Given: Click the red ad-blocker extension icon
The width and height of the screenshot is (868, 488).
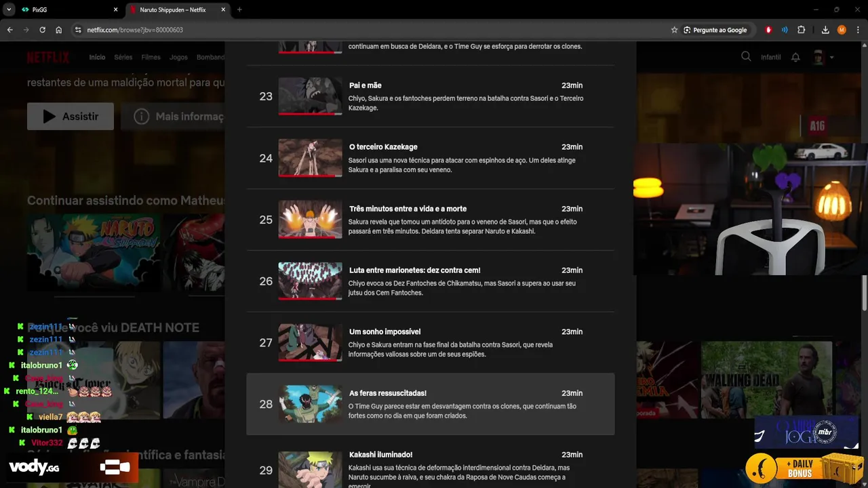Looking at the screenshot, I should click(x=768, y=30).
